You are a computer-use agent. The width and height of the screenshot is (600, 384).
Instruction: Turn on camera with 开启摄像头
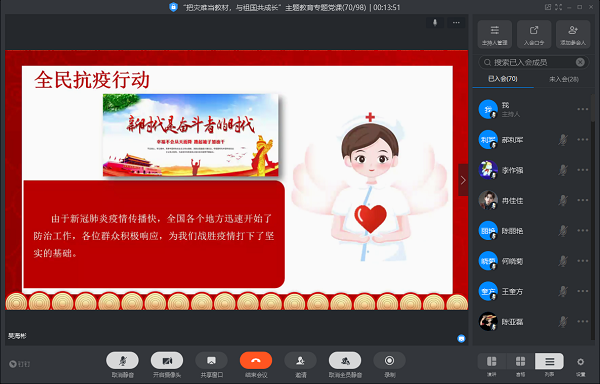click(167, 360)
